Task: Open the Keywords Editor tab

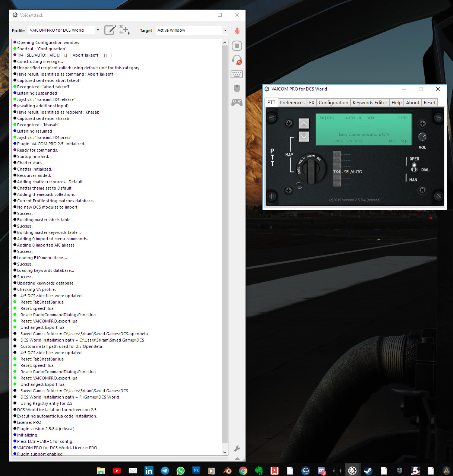Action: click(x=370, y=102)
